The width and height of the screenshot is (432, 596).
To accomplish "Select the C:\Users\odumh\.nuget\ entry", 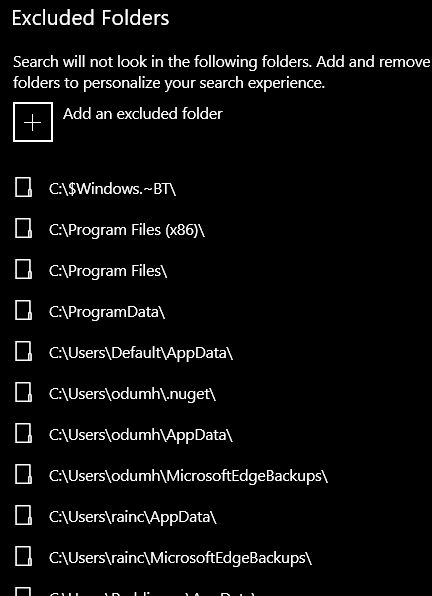I will point(132,395).
